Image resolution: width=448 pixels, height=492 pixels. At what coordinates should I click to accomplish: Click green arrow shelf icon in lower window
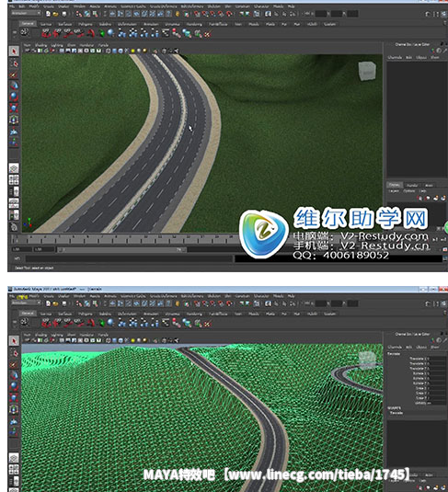(x=101, y=323)
